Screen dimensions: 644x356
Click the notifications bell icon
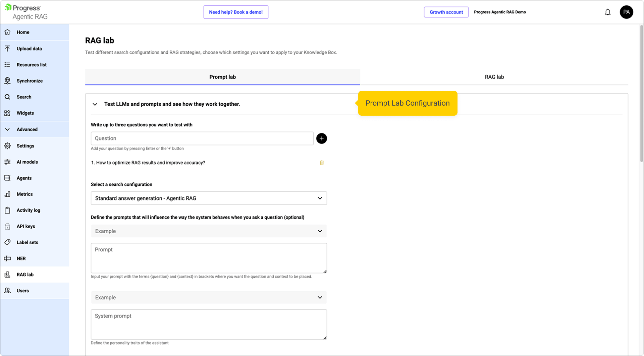coord(607,12)
